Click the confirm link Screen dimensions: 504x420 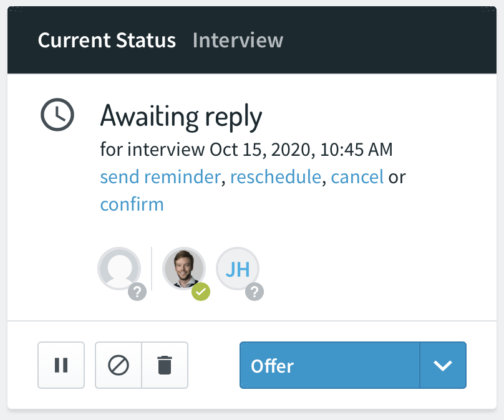pos(132,204)
